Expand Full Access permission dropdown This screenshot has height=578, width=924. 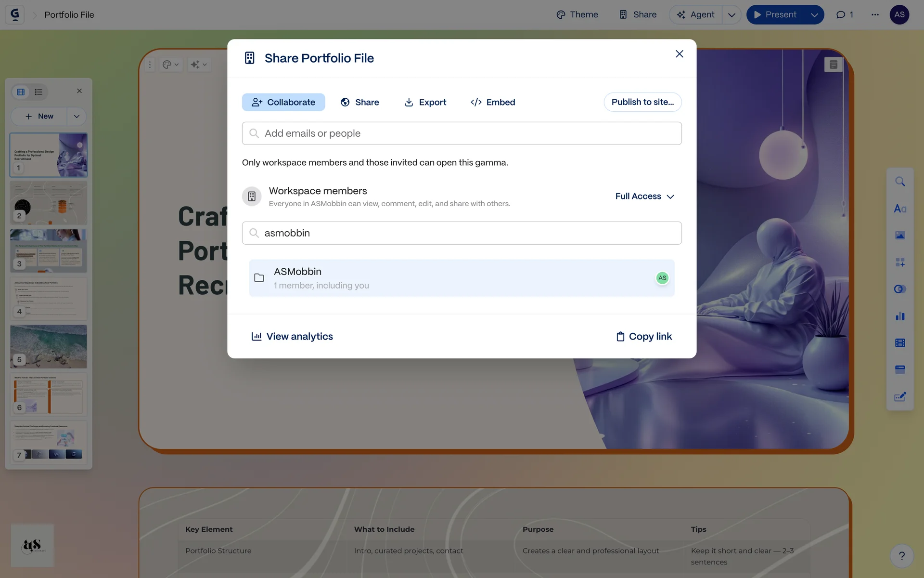click(x=644, y=197)
